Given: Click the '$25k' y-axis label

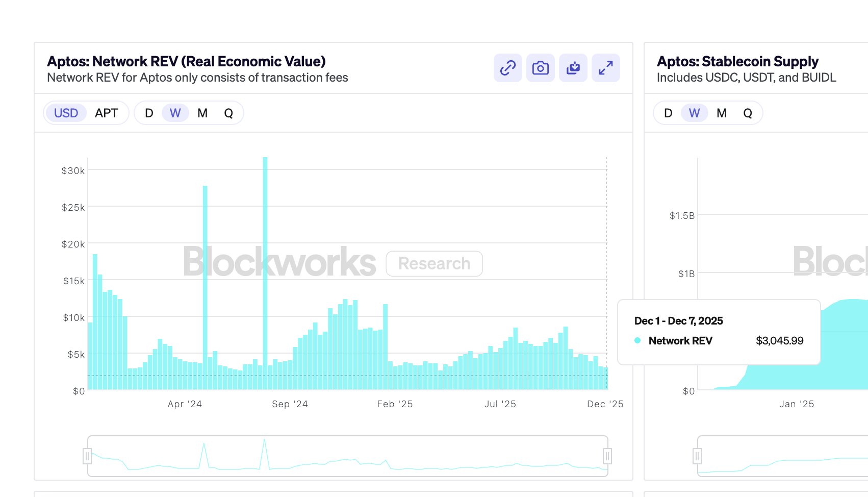Looking at the screenshot, I should tap(73, 208).
